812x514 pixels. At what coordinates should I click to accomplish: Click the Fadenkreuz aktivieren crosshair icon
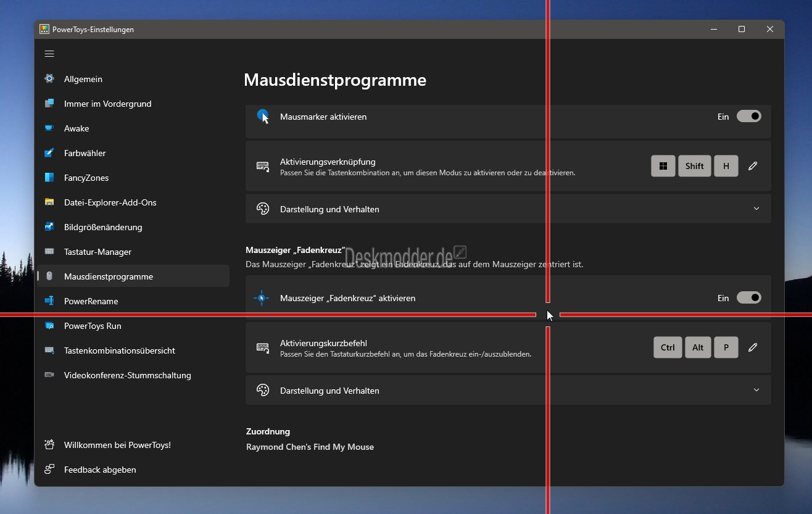262,298
